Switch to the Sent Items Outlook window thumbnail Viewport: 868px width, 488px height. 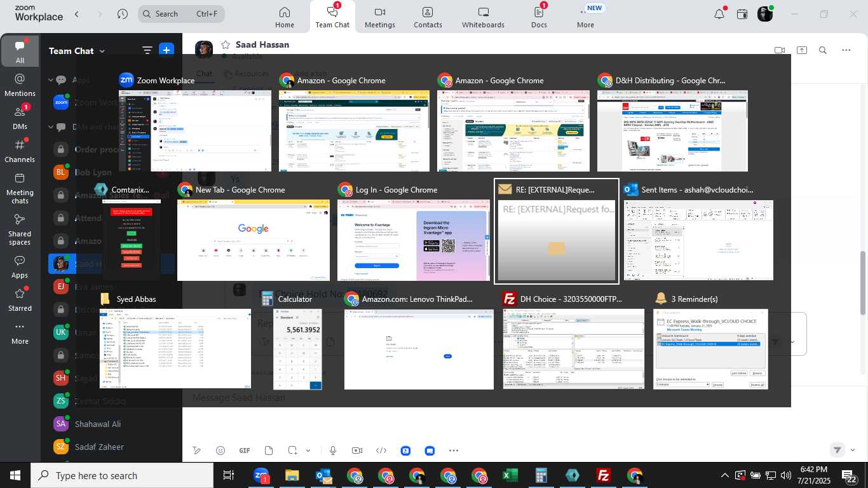698,240
